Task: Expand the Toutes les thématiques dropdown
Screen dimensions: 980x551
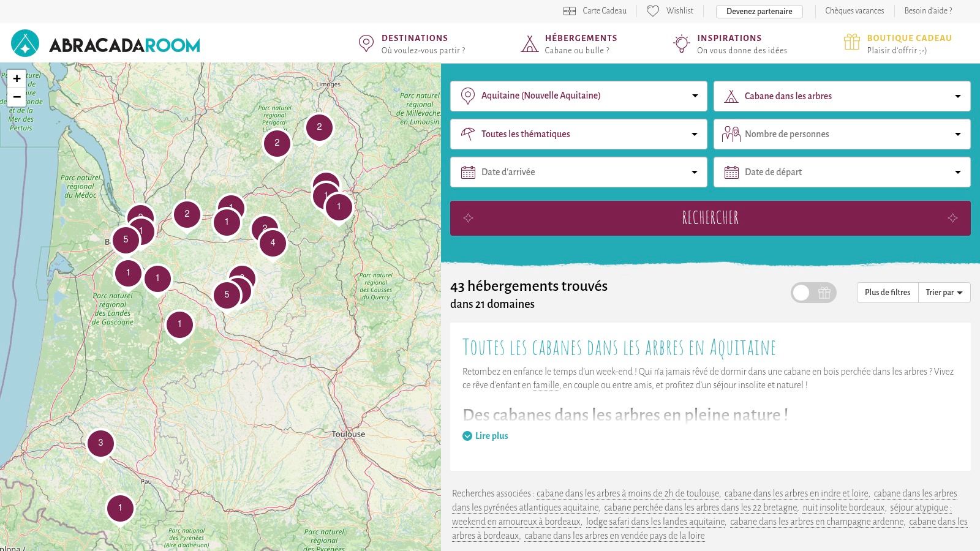Action: point(579,134)
